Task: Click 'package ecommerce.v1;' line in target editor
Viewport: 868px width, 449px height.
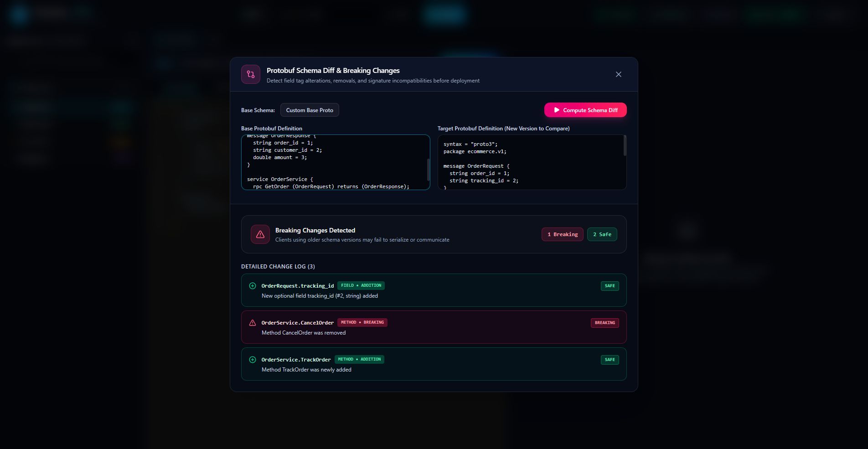Action: [475, 151]
